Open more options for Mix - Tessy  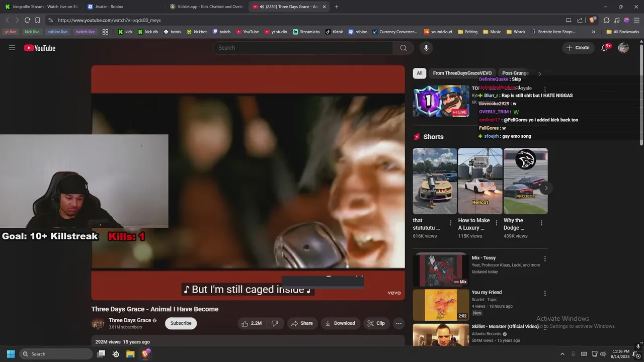tap(544, 259)
